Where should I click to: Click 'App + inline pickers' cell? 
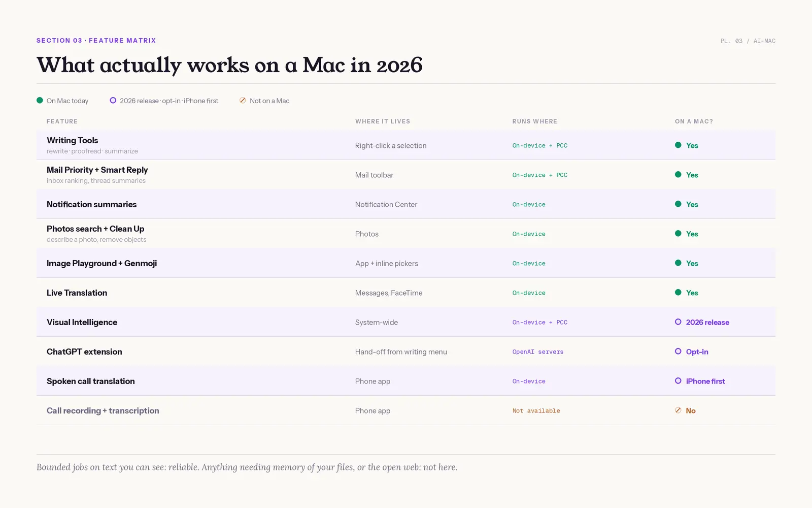[387, 263]
